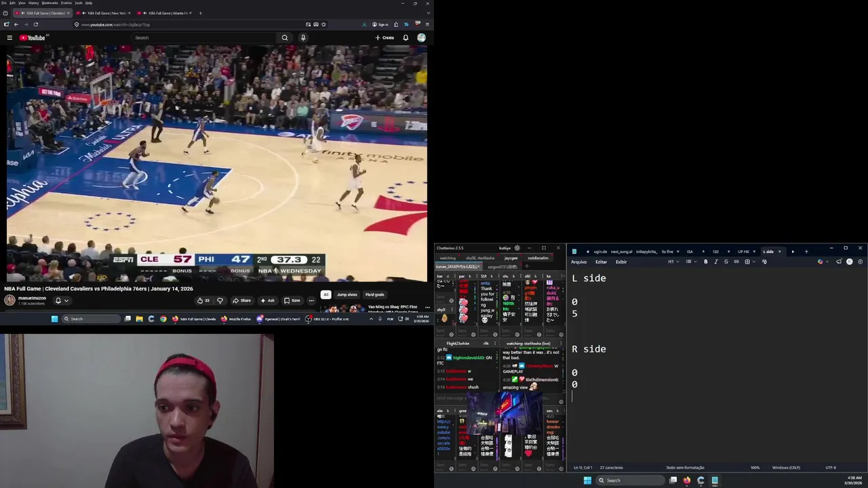Switch to NBA Full Game Atlanta tab
Image resolution: width=868 pixels, height=488 pixels.
pyautogui.click(x=163, y=13)
